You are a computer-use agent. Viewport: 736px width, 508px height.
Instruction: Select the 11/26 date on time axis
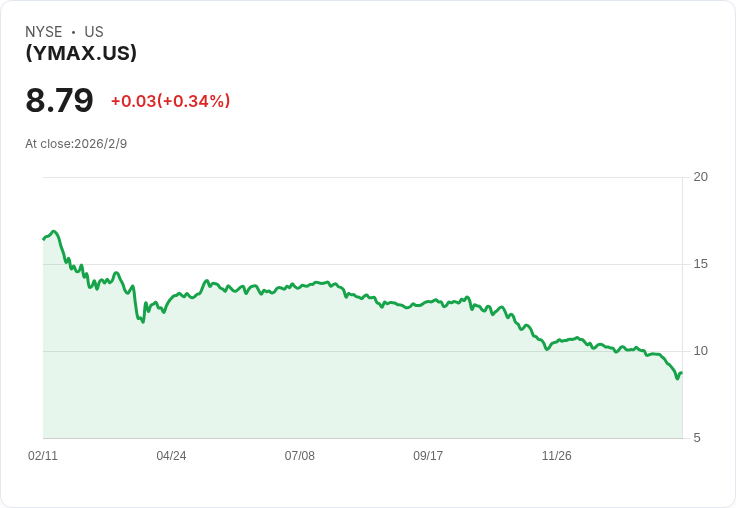pos(556,456)
